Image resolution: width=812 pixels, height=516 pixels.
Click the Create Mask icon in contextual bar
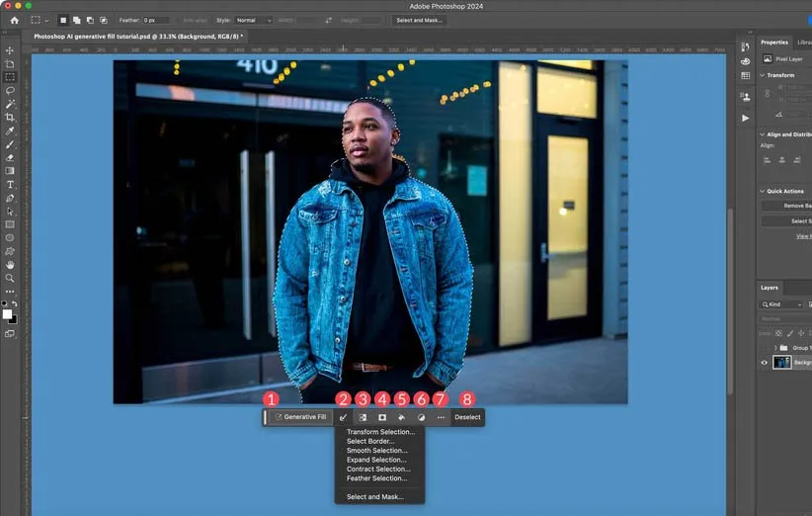click(382, 417)
